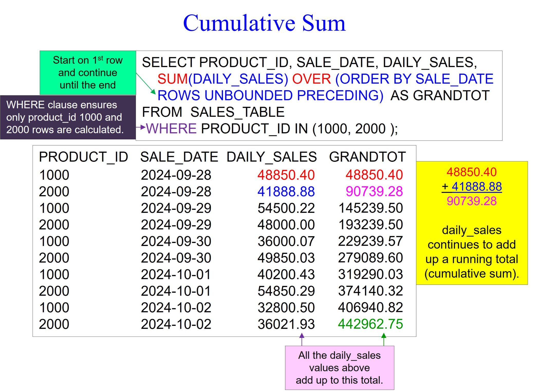Click the Cumulative Sum title
Viewport: 538px width, 392px height.
(264, 23)
